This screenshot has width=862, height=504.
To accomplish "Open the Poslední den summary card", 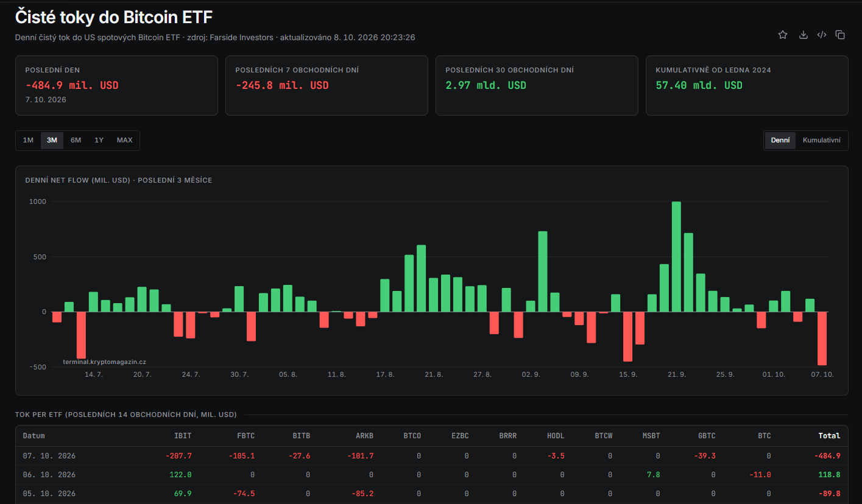I will click(116, 85).
